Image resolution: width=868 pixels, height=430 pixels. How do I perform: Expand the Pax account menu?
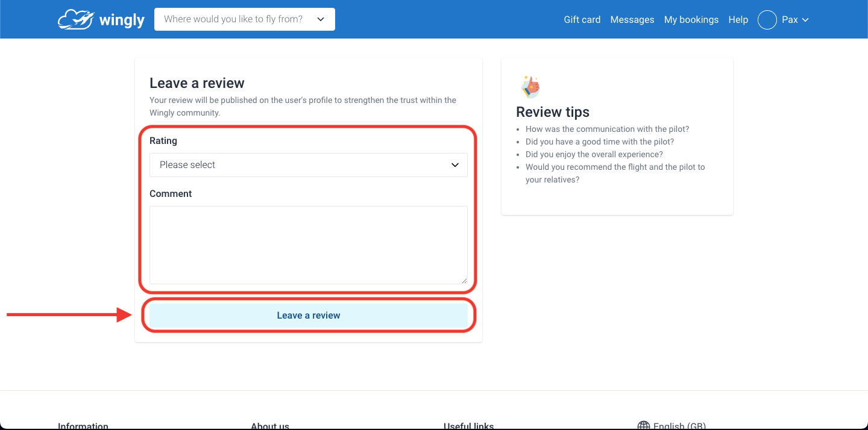[x=795, y=20]
